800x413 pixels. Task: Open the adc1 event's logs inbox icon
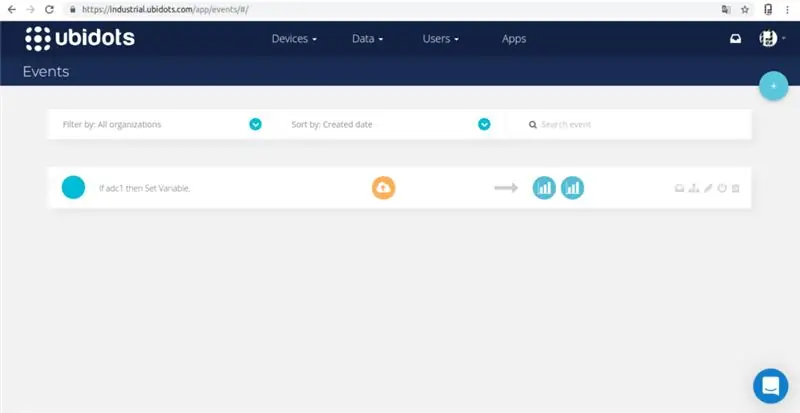click(680, 188)
